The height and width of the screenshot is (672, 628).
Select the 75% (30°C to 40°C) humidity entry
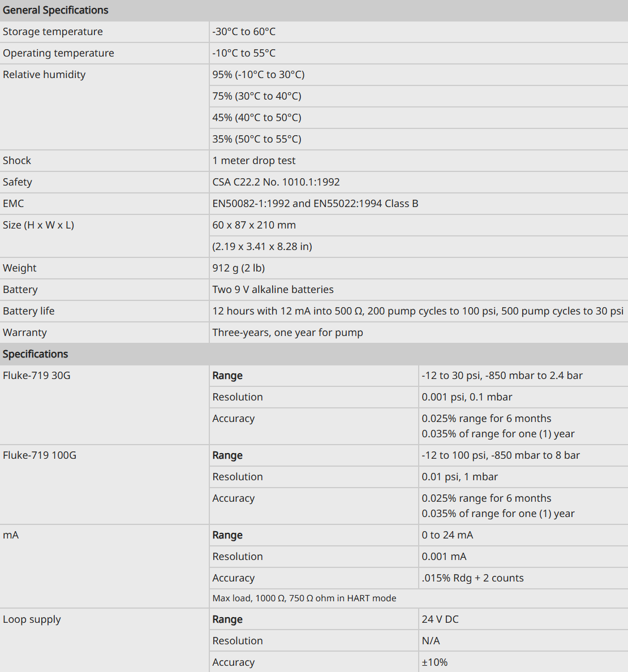257,96
